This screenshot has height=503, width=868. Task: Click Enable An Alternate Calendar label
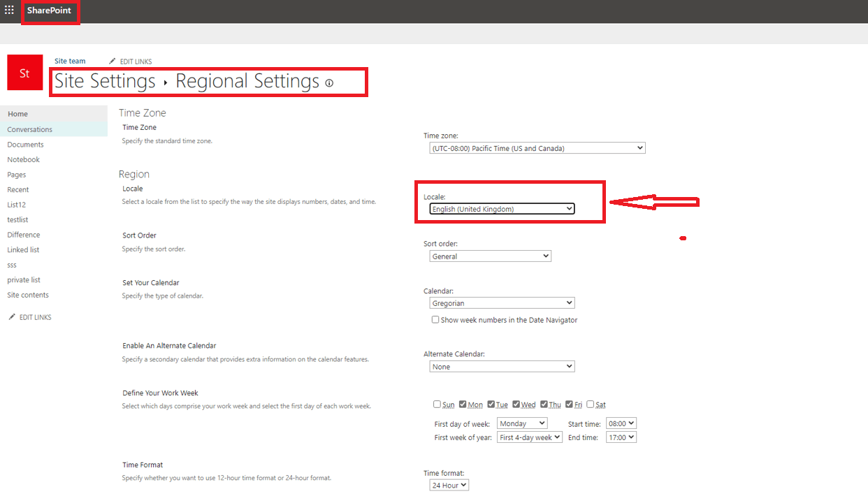(x=169, y=346)
